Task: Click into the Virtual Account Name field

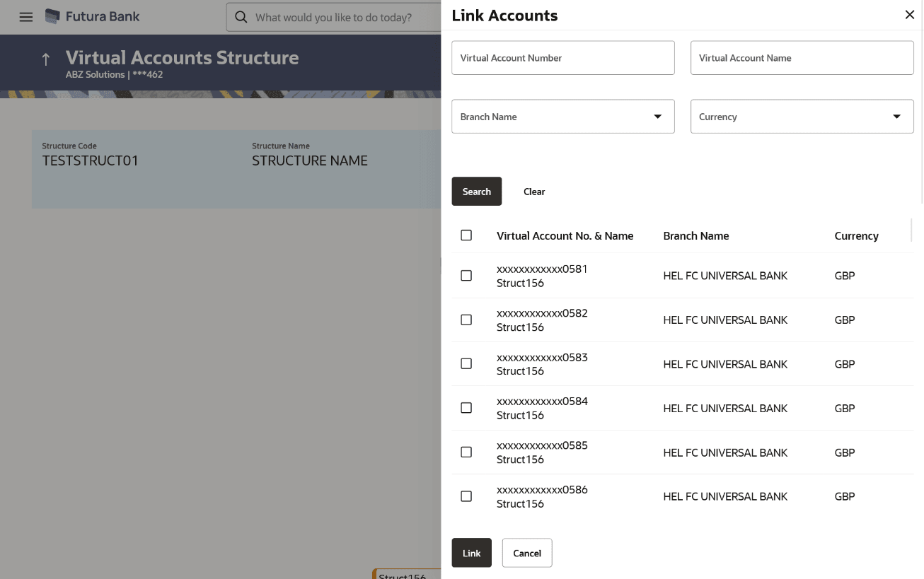Action: coord(802,58)
